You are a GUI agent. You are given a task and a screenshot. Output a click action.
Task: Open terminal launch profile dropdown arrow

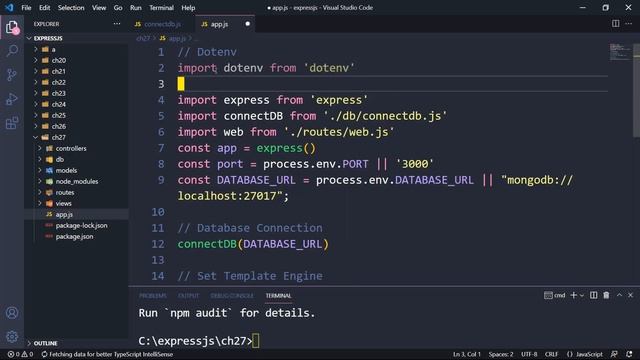tap(582, 295)
